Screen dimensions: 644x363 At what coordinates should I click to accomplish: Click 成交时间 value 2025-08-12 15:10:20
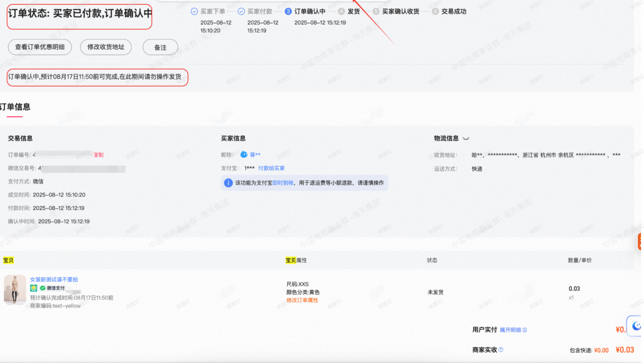pos(59,195)
